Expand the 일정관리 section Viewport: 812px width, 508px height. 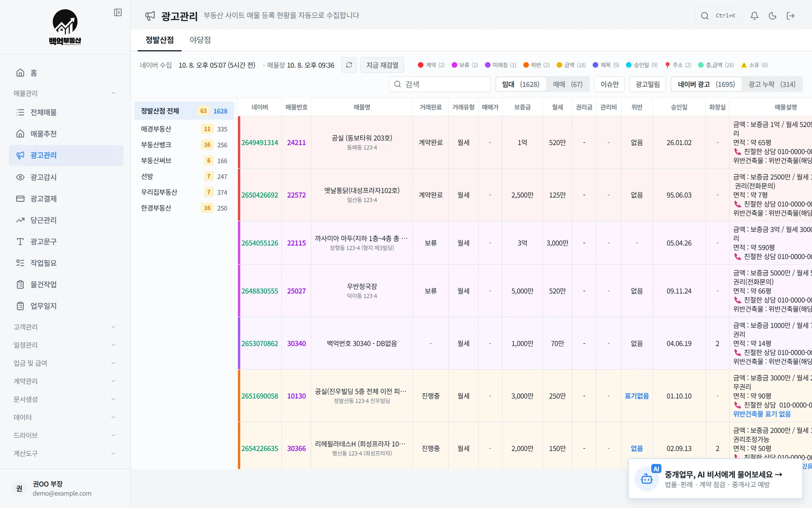(65, 345)
